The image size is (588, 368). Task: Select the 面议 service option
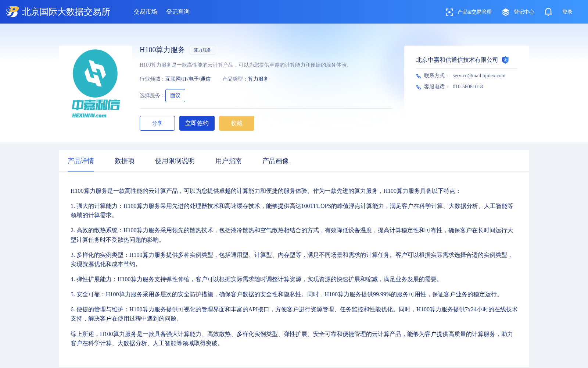175,96
